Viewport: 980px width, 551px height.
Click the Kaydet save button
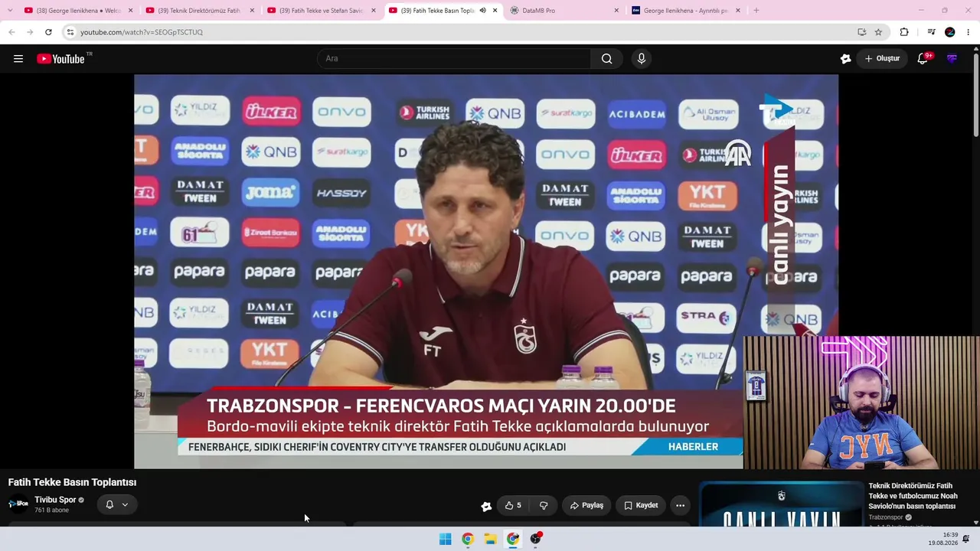click(x=641, y=505)
